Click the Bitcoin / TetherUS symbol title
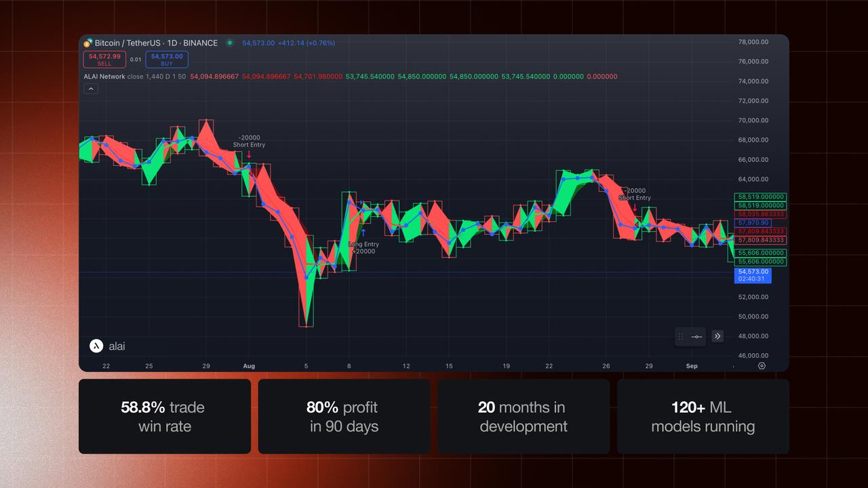The width and height of the screenshot is (868, 488). [x=156, y=43]
